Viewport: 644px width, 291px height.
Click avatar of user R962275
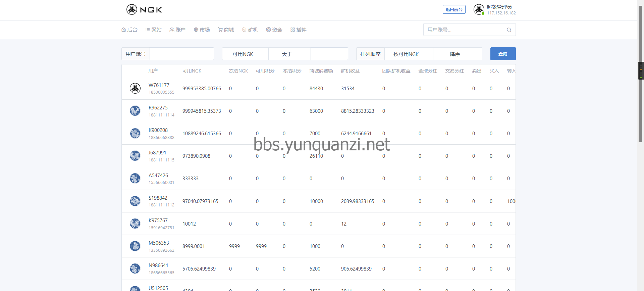(135, 111)
